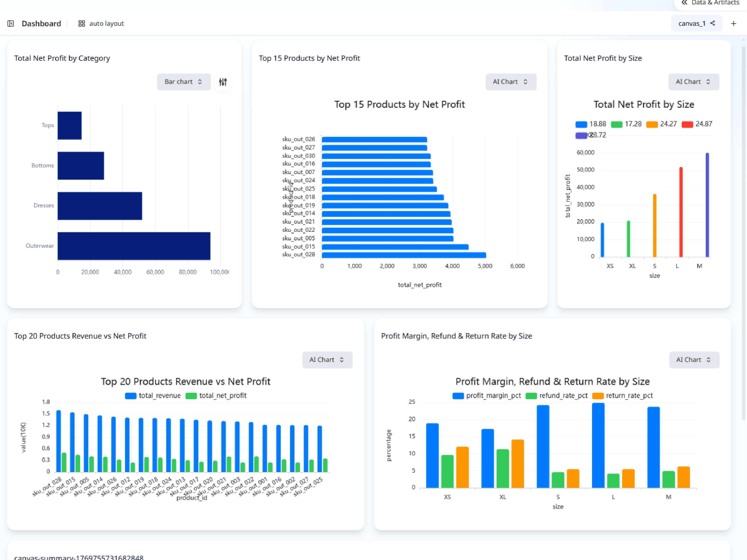The width and height of the screenshot is (747, 560).
Task: Open the Bar chart type dropdown
Action: tap(184, 82)
